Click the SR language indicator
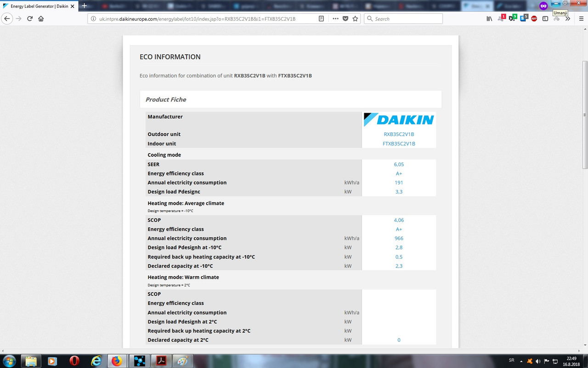 tap(512, 360)
